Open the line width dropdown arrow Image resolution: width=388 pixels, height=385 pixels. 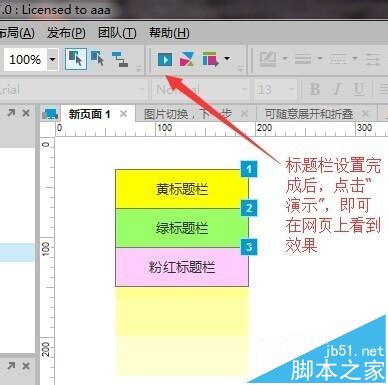click(320, 59)
